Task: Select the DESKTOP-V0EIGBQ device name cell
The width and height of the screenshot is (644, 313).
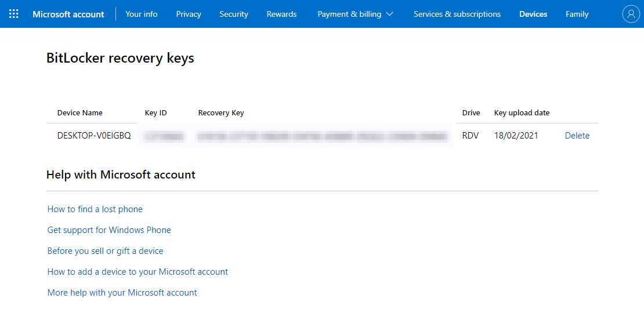Action: pos(94,136)
